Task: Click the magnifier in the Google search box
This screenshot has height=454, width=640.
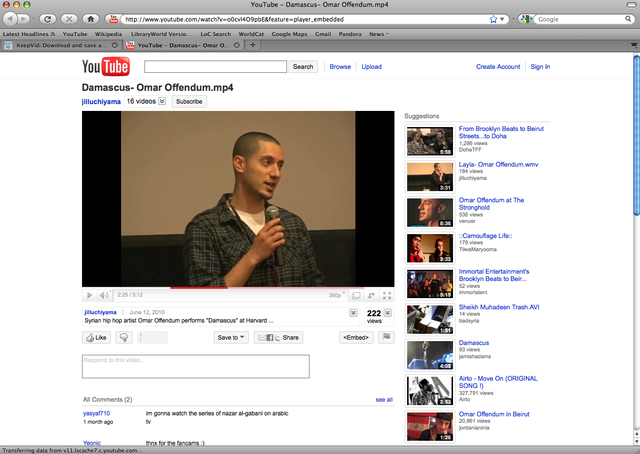Action: (628, 19)
